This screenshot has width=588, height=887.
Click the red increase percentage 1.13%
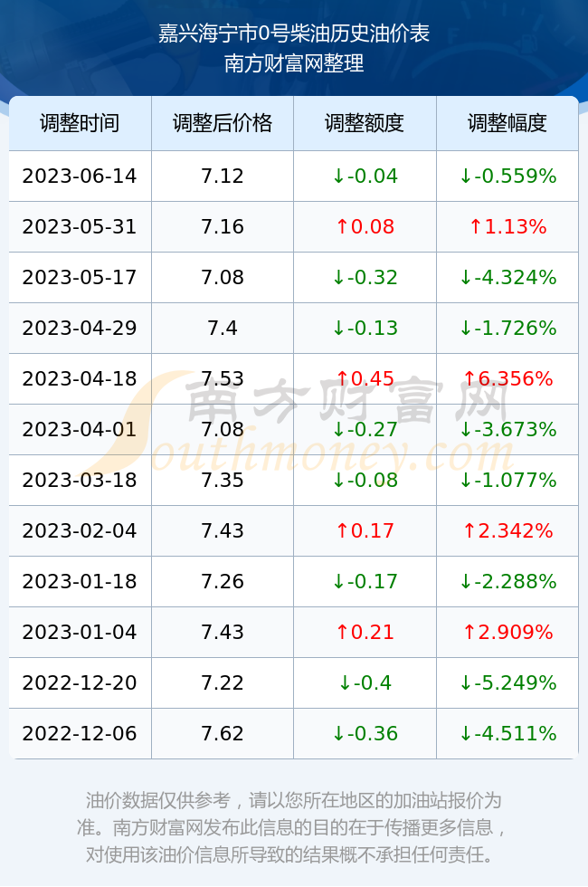[507, 227]
